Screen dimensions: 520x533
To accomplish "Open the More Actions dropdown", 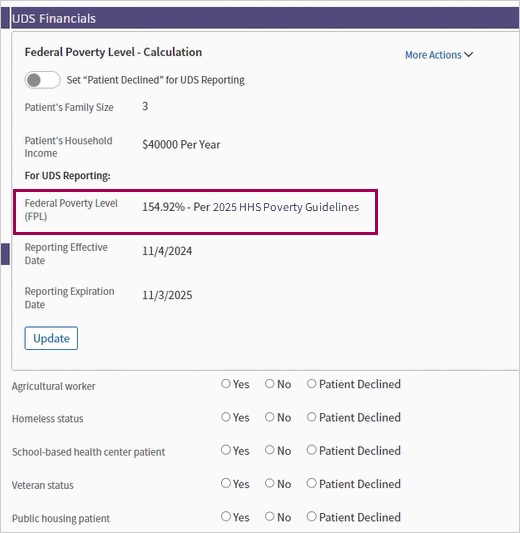I will click(439, 55).
